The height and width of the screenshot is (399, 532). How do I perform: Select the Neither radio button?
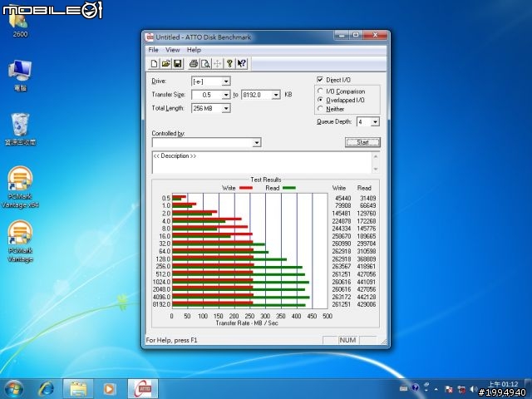point(320,109)
